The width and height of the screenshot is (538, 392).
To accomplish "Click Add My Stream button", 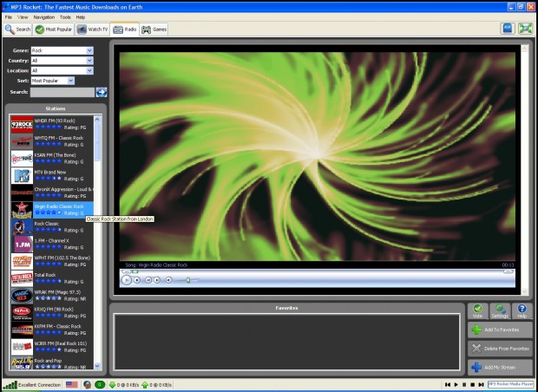I will coord(501,368).
